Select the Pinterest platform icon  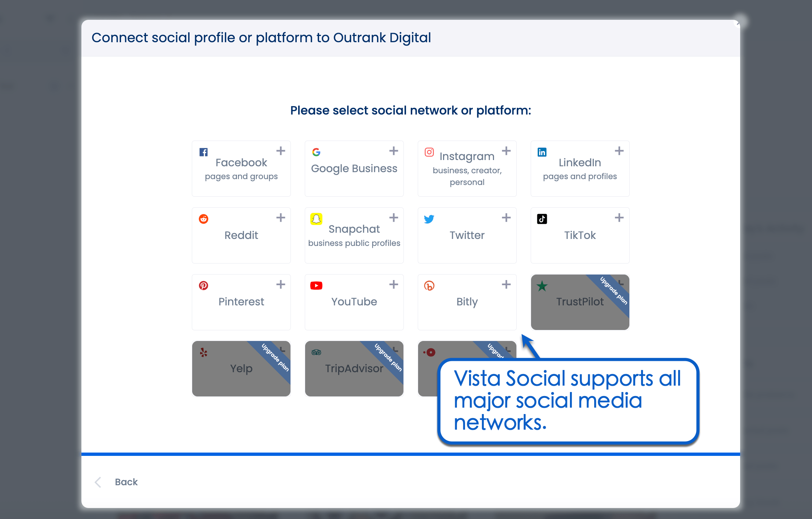(203, 285)
